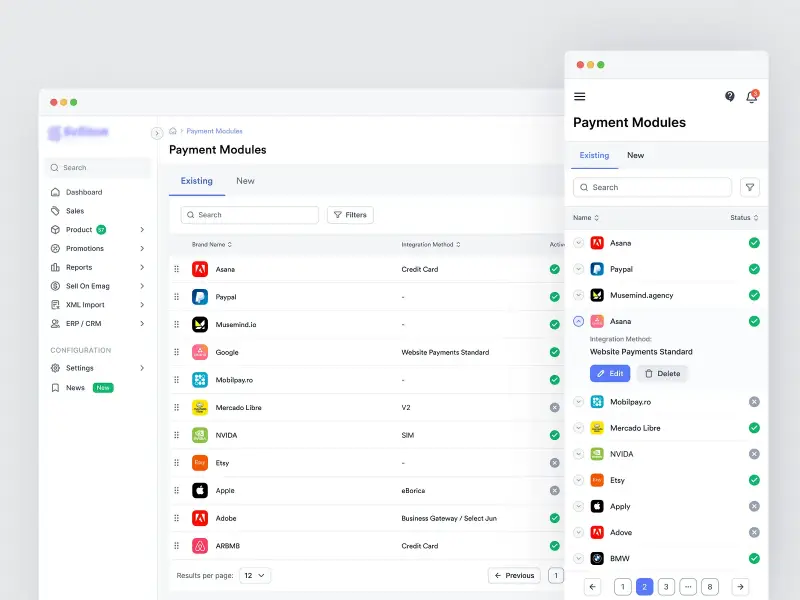The height and width of the screenshot is (600, 800).
Task: Select the Sales section in the sidebar
Action: (73, 211)
